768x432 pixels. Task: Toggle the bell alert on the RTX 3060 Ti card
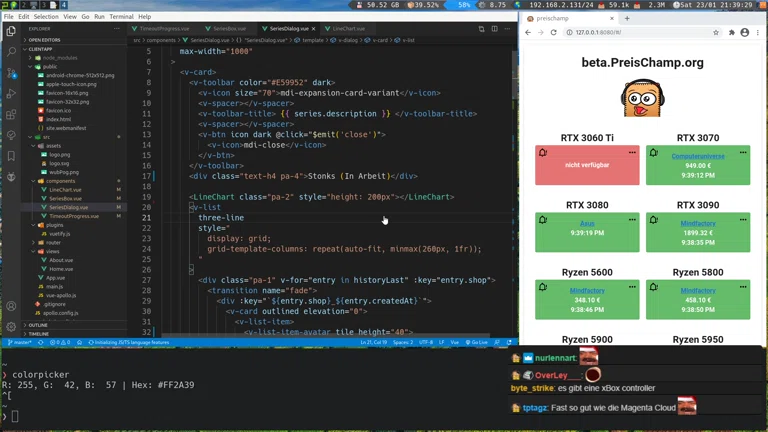click(543, 153)
